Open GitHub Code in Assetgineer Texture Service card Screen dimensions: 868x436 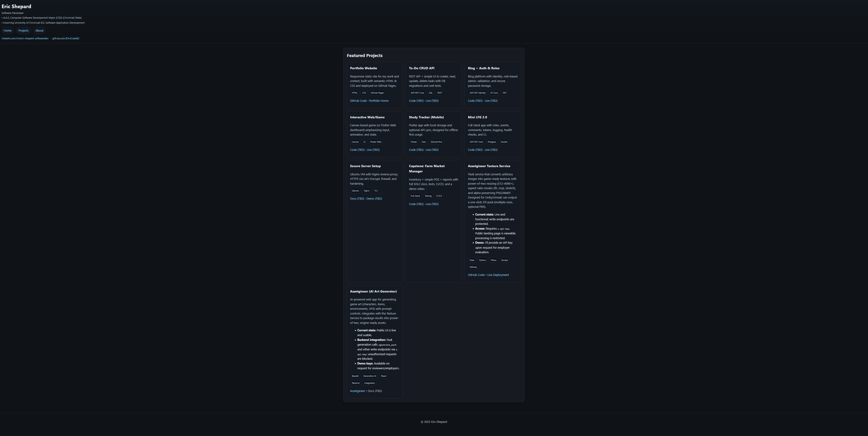click(x=476, y=275)
